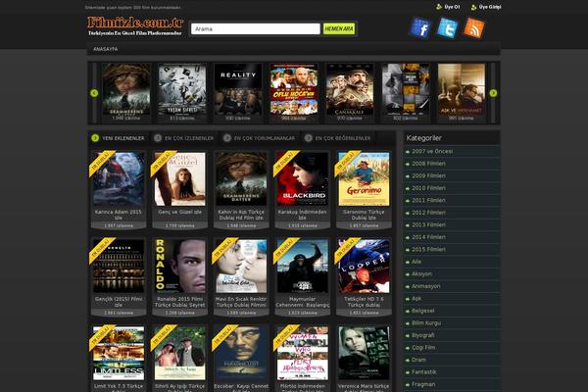This screenshot has width=588, height=392.
Task: Open the Twitter social icon
Action: click(x=447, y=27)
